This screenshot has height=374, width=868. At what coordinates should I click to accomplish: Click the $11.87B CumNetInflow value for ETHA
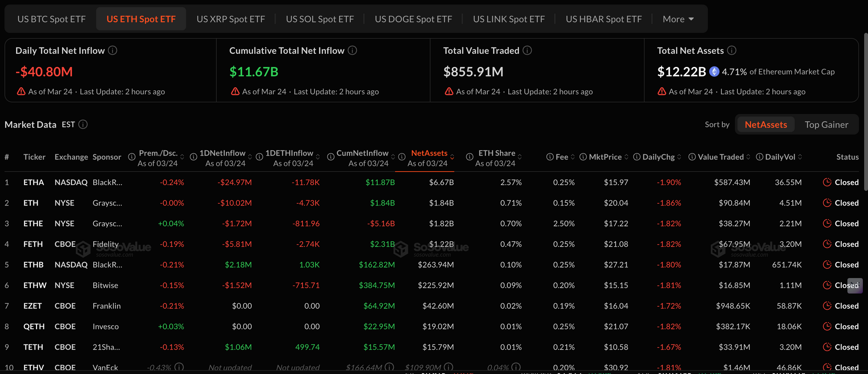coord(380,182)
